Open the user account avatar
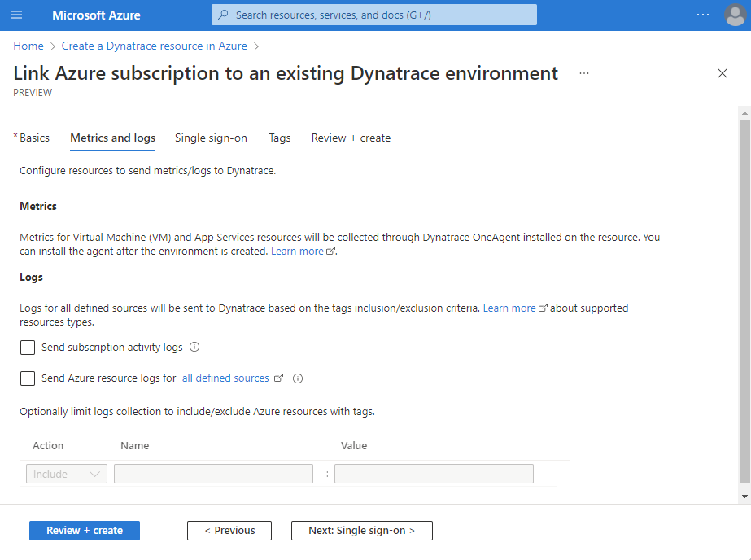The image size is (751, 560). click(x=736, y=15)
